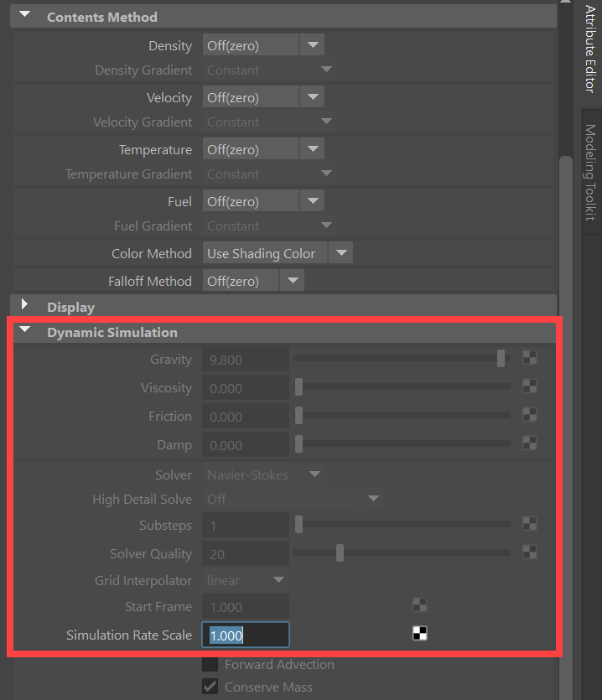Click the Viscosity map texture checker icon
602x700 pixels.
click(530, 386)
